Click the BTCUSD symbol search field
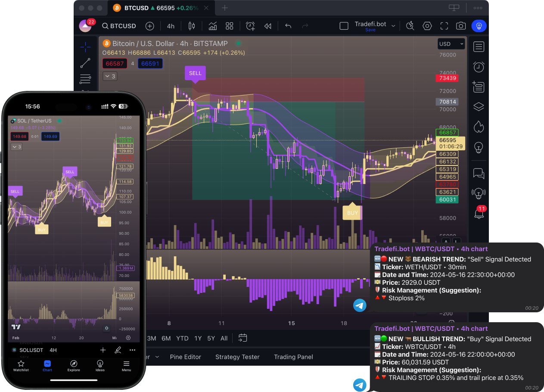This screenshot has height=392, width=544. tap(119, 26)
